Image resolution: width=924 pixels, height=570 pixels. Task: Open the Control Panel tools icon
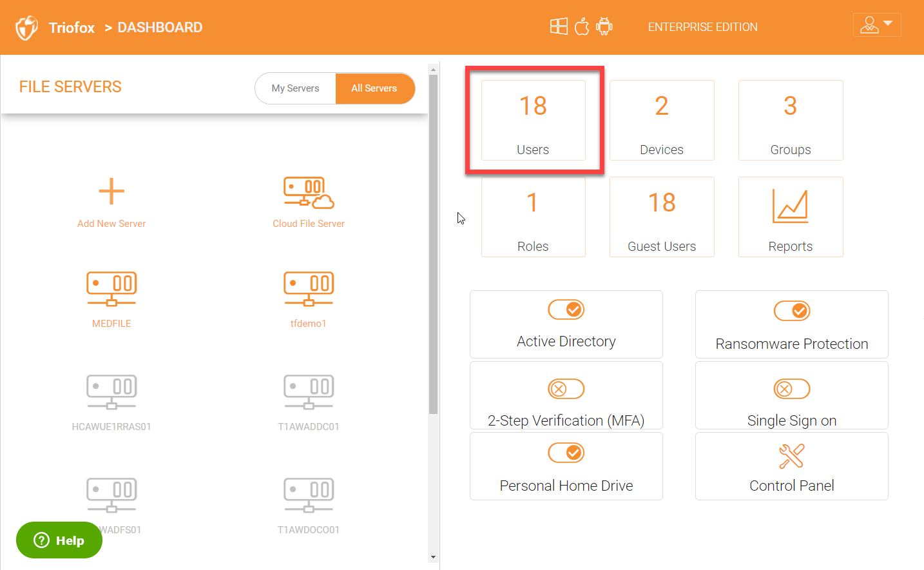click(x=791, y=456)
